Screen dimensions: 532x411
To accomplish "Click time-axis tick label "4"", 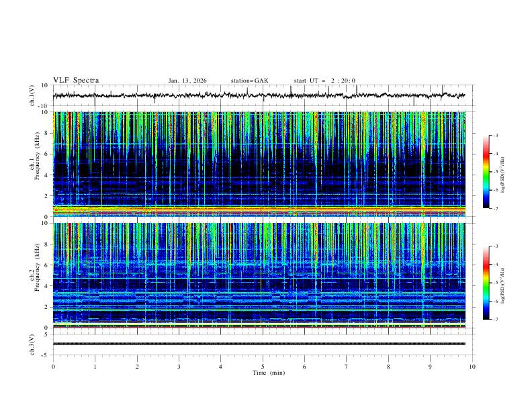I will click(220, 367).
